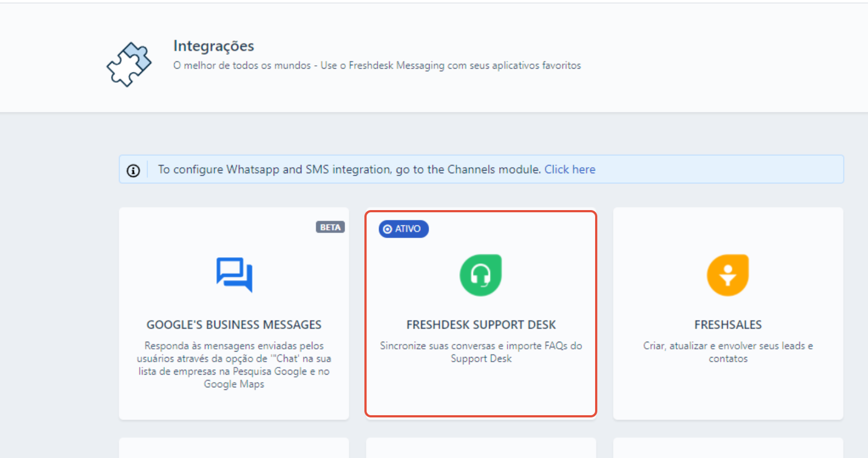Click the Integrações page heading

click(214, 46)
